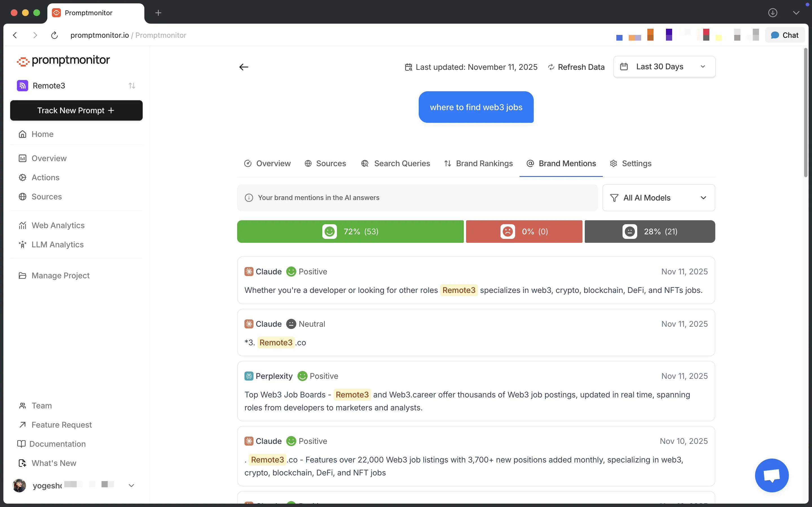The height and width of the screenshot is (507, 812).
Task: Switch to the Brand Rankings tab
Action: coord(478,164)
